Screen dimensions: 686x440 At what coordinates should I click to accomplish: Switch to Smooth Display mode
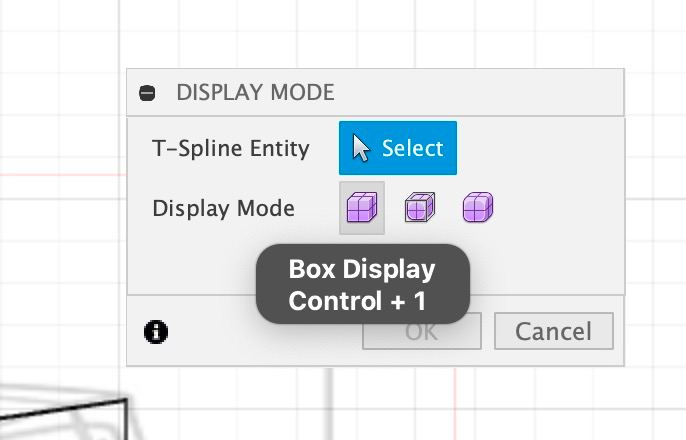point(477,208)
